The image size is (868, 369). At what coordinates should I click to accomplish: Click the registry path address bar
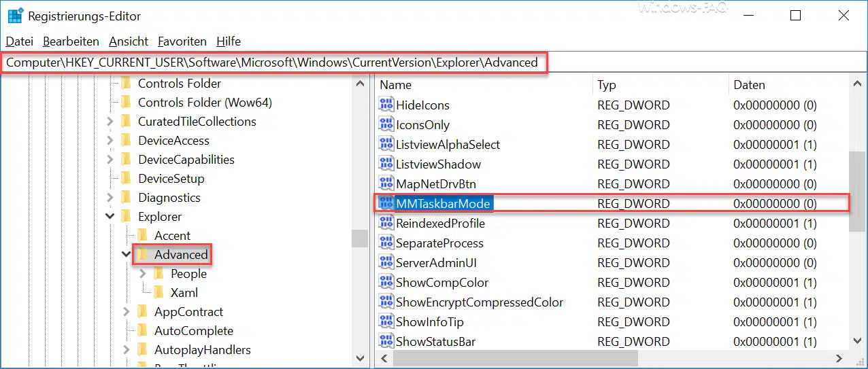(272, 63)
